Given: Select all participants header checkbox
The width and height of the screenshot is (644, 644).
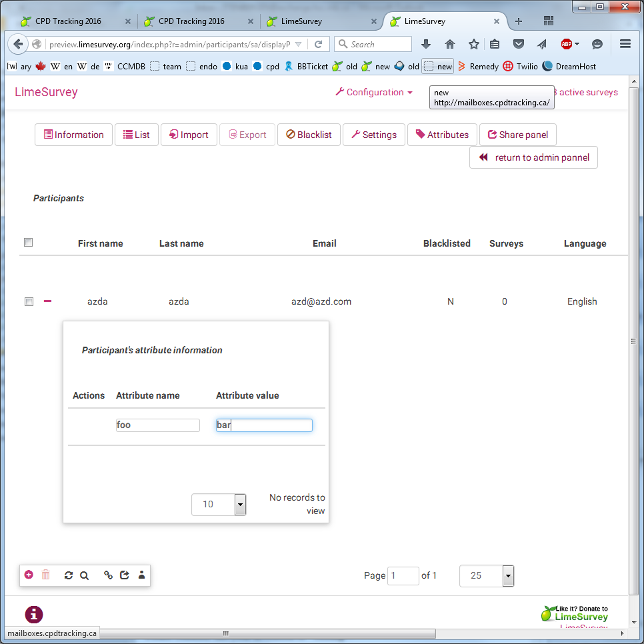Looking at the screenshot, I should point(29,242).
